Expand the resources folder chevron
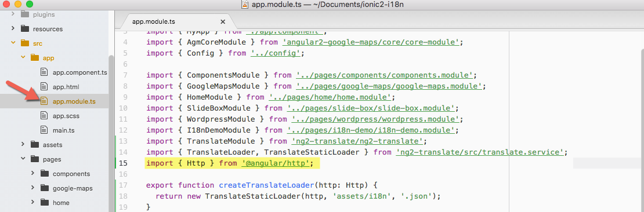The width and height of the screenshot is (644, 212). point(13,29)
